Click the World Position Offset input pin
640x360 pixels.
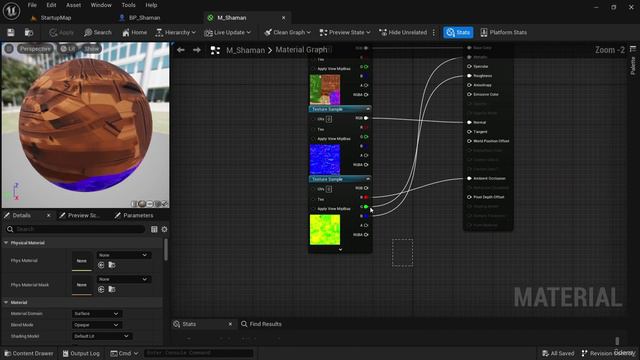(x=469, y=141)
